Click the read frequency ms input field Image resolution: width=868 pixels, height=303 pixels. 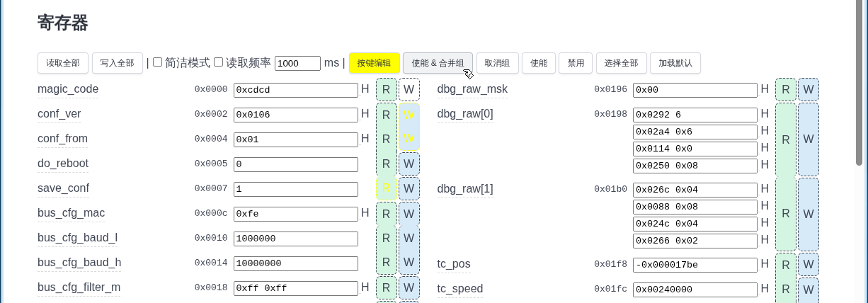point(297,63)
